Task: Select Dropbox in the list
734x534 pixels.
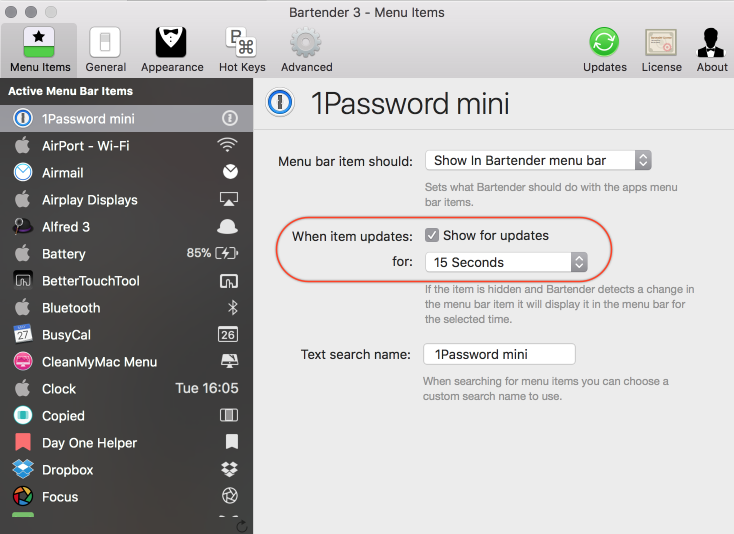Action: [126, 470]
